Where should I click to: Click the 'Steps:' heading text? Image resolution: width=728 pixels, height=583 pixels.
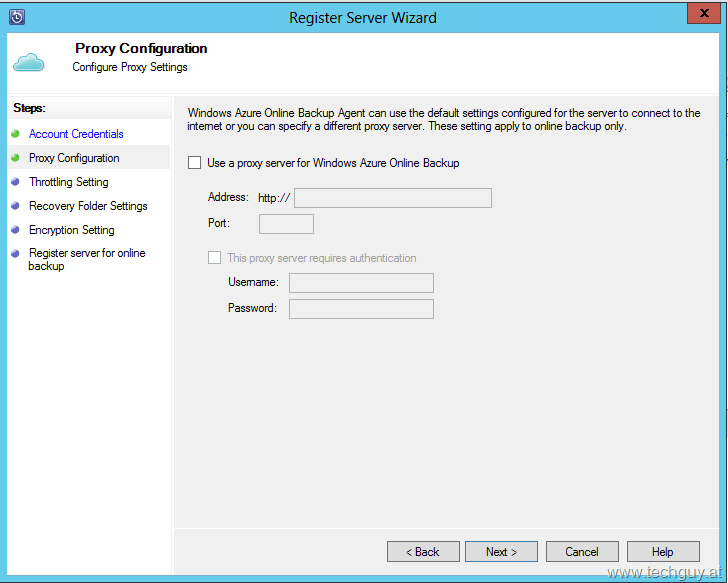[29, 108]
